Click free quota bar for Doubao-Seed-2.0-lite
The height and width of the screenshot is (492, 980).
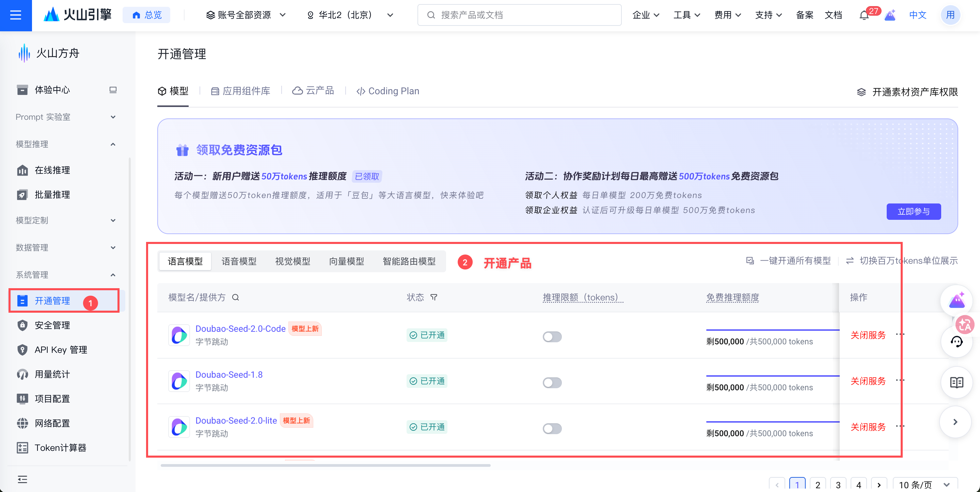click(x=772, y=422)
